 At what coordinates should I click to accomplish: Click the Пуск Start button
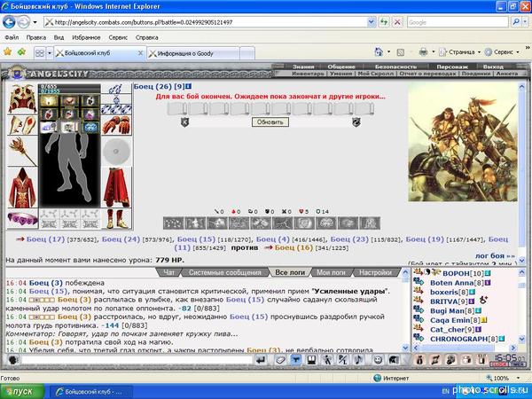pyautogui.click(x=22, y=392)
